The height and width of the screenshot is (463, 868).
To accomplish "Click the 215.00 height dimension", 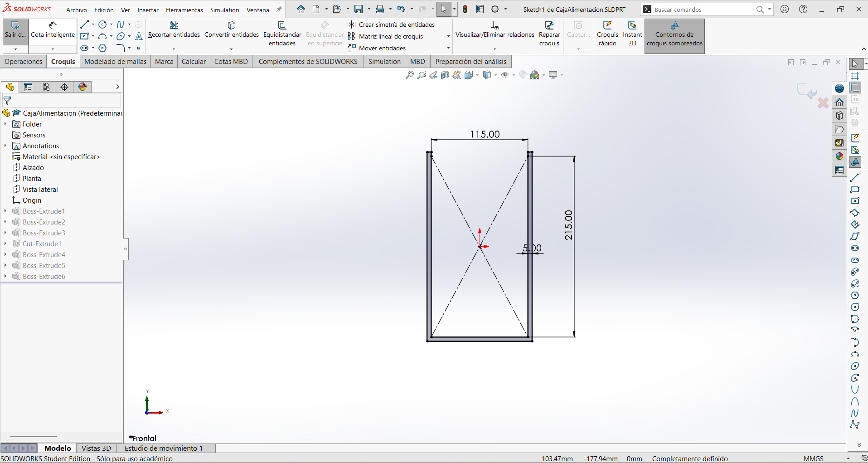I will (568, 225).
